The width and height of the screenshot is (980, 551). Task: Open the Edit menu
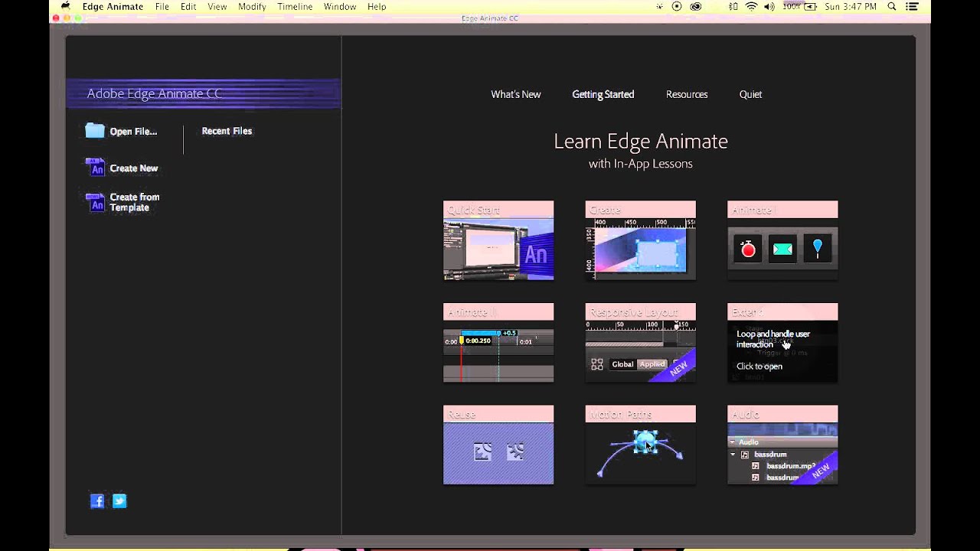point(188,6)
